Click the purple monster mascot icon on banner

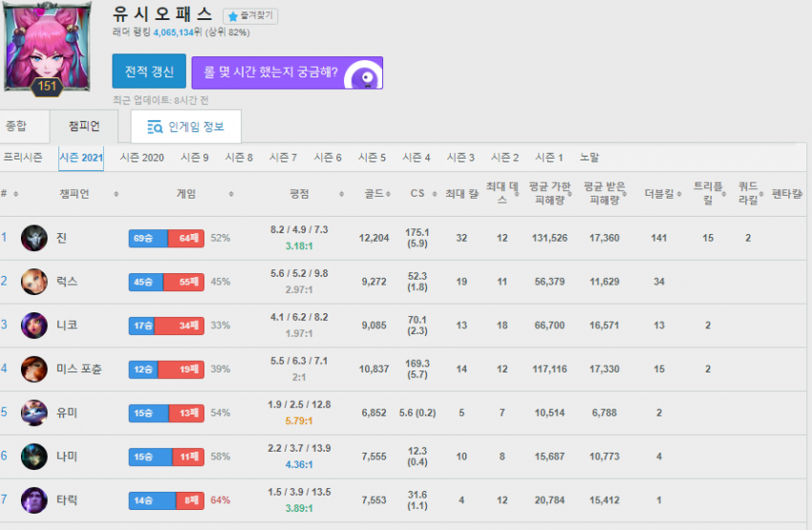366,76
